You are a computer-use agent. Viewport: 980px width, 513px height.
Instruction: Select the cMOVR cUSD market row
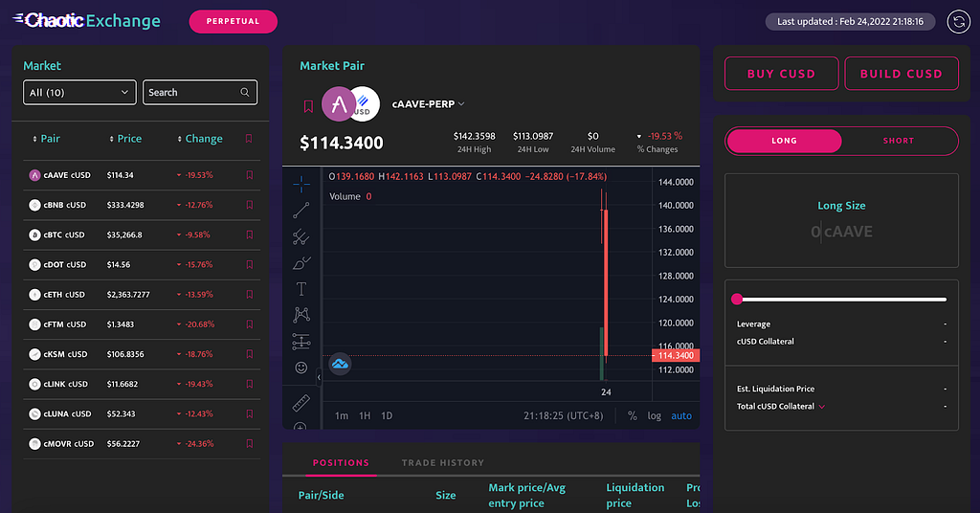click(142, 444)
